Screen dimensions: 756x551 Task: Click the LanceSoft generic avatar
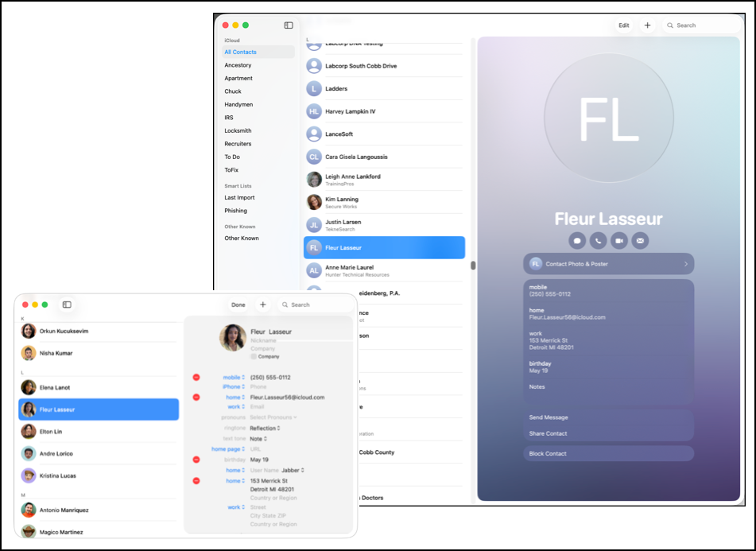(x=314, y=134)
